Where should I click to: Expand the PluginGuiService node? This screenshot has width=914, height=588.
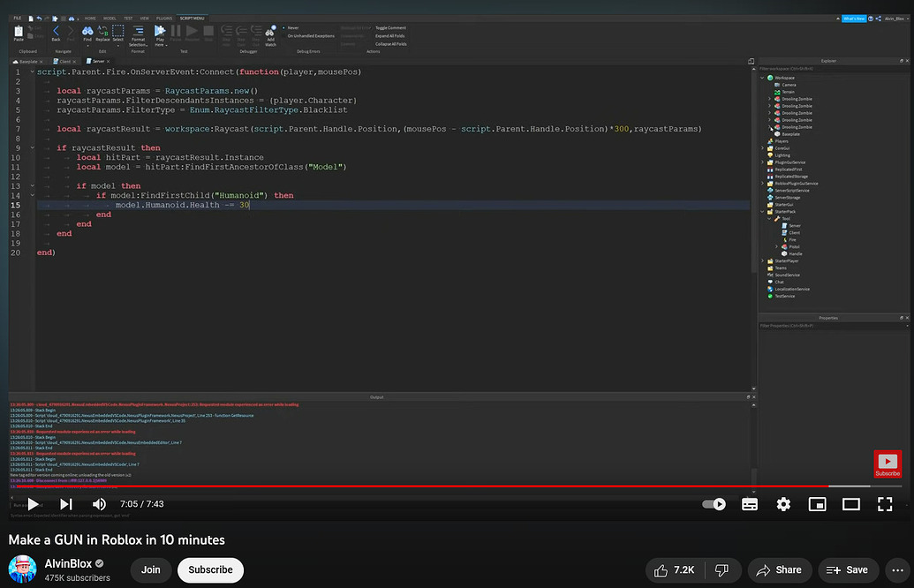click(762, 162)
